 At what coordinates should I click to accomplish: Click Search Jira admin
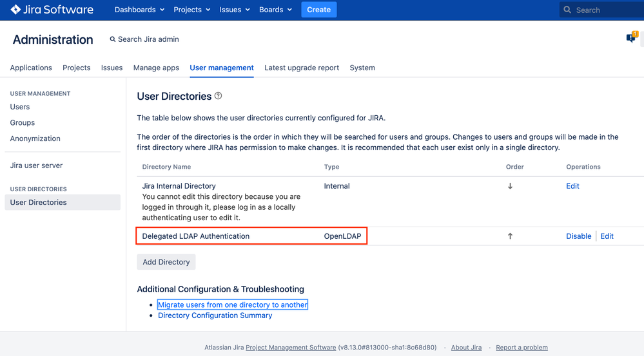pos(144,39)
